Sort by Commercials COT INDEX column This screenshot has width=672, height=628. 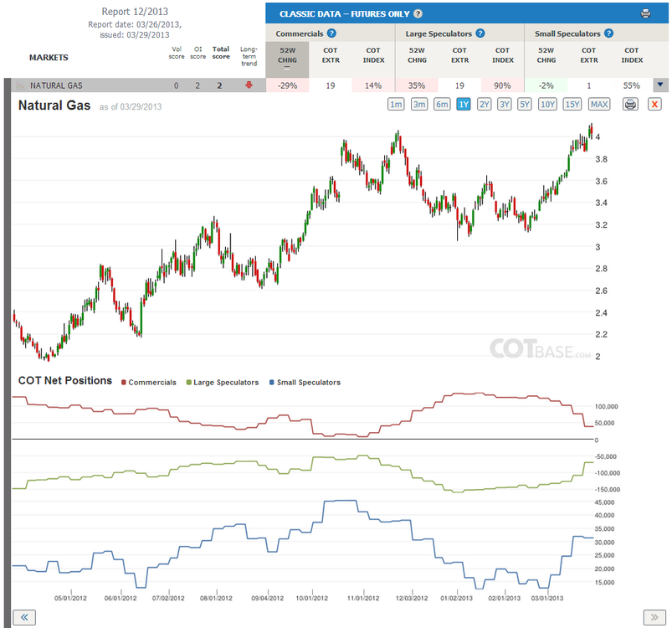373,55
